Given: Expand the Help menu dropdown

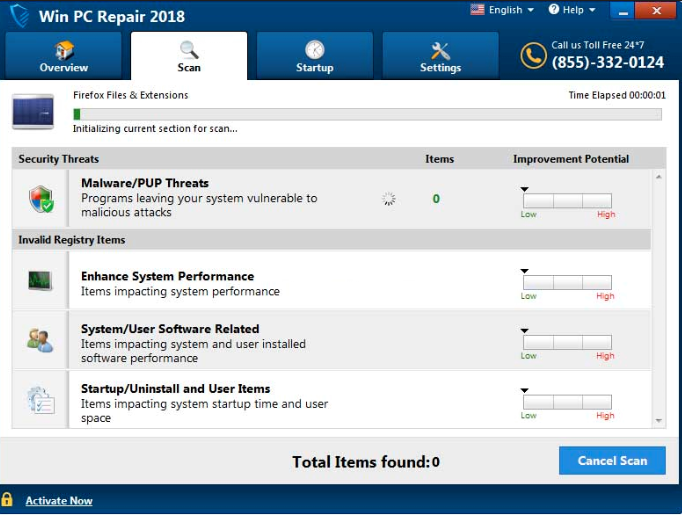Looking at the screenshot, I should click(578, 10).
